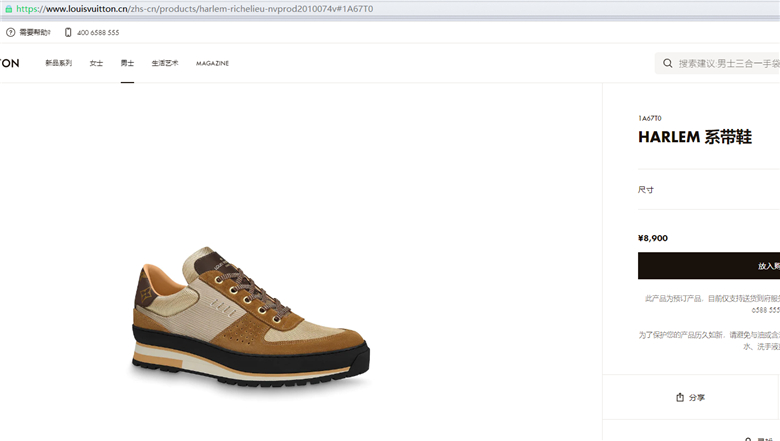The image size is (780, 441).
Task: Click the phone icon next to 400 6588 555
Action: pyautogui.click(x=68, y=32)
